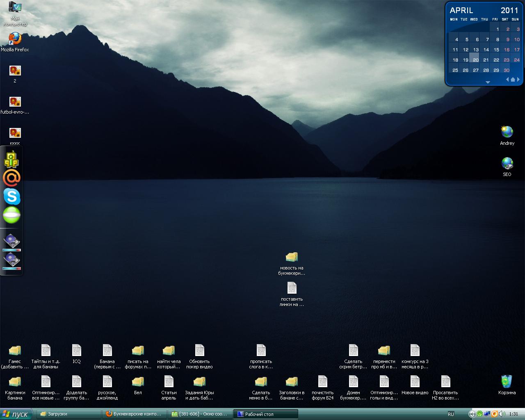The image size is (525, 420).
Task: Select the найти чела который folder
Action: coord(169,350)
